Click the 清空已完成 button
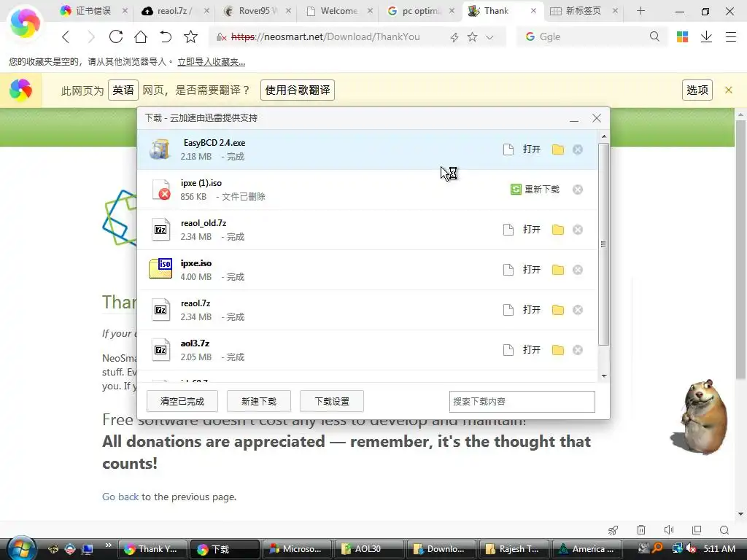Image resolution: width=747 pixels, height=560 pixels. (x=182, y=401)
